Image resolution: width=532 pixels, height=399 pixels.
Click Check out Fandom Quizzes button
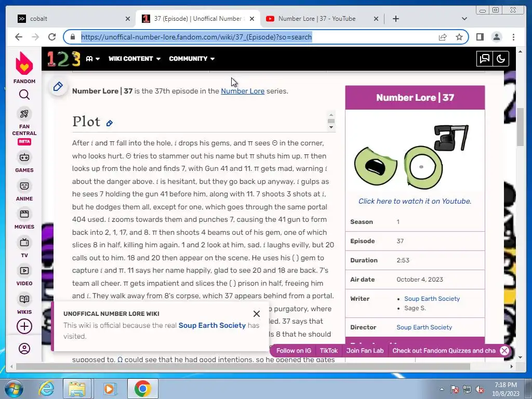click(444, 351)
